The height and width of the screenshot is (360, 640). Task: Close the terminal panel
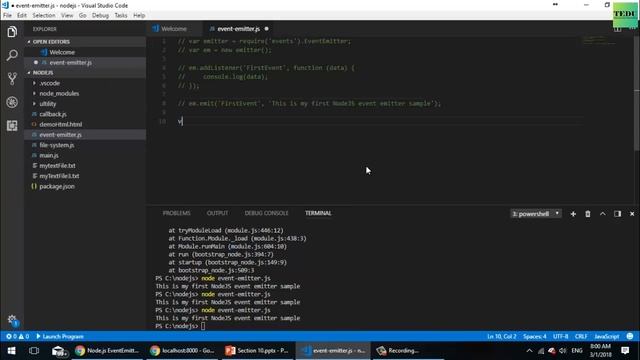tap(632, 214)
